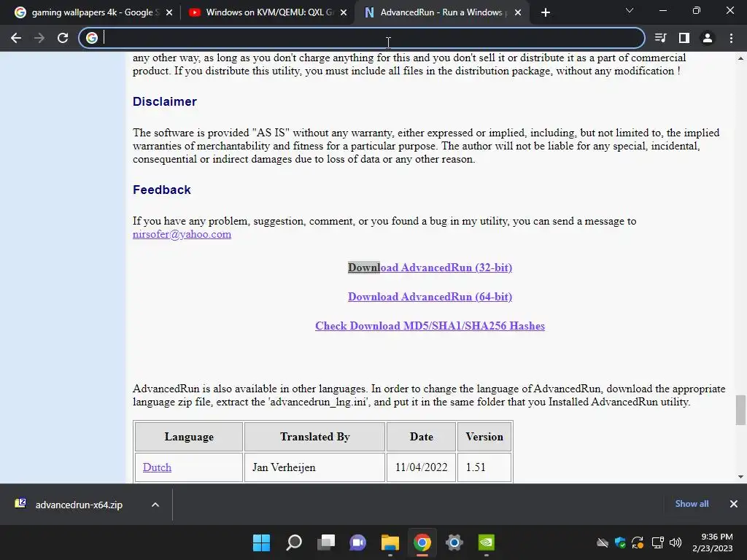Open a new browser tab
Image resolution: width=747 pixels, height=560 pixels.
[x=546, y=12]
